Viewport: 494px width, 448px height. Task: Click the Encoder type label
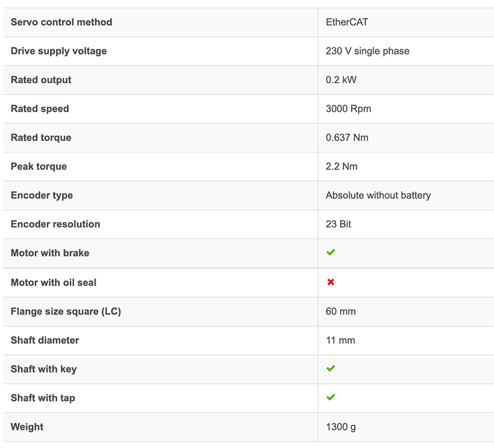point(42,195)
